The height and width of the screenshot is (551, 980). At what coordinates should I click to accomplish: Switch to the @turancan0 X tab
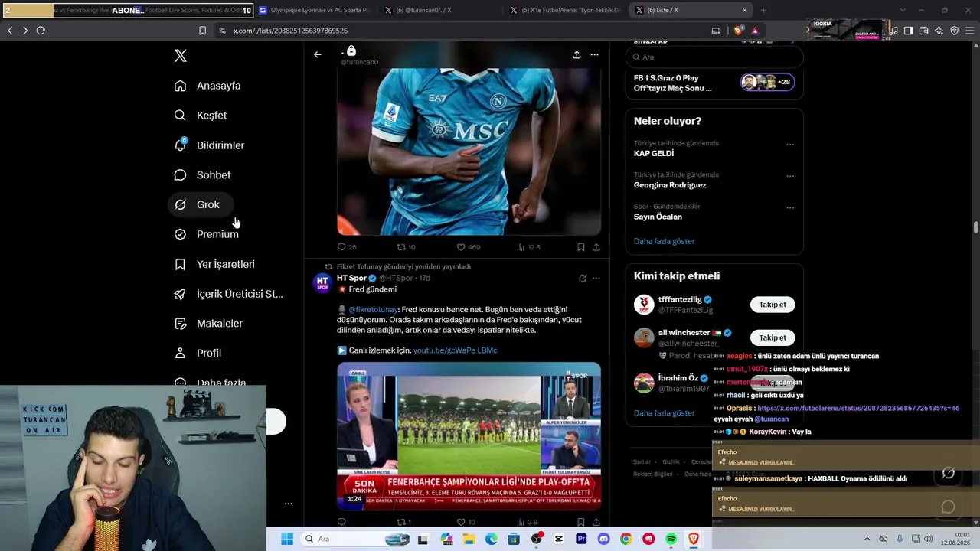coord(439,10)
